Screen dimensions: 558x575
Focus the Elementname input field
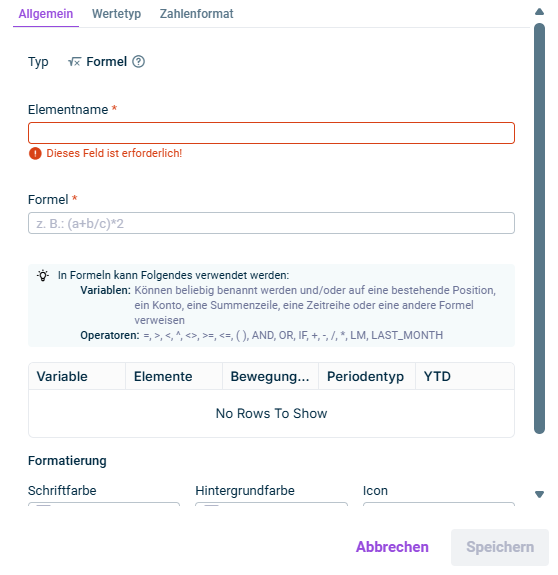[271, 133]
